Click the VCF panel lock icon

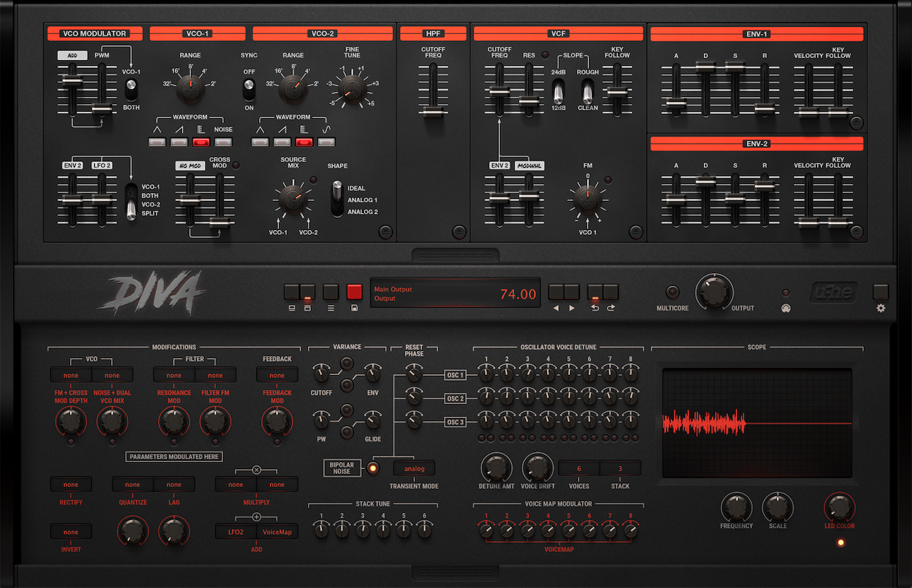636,231
